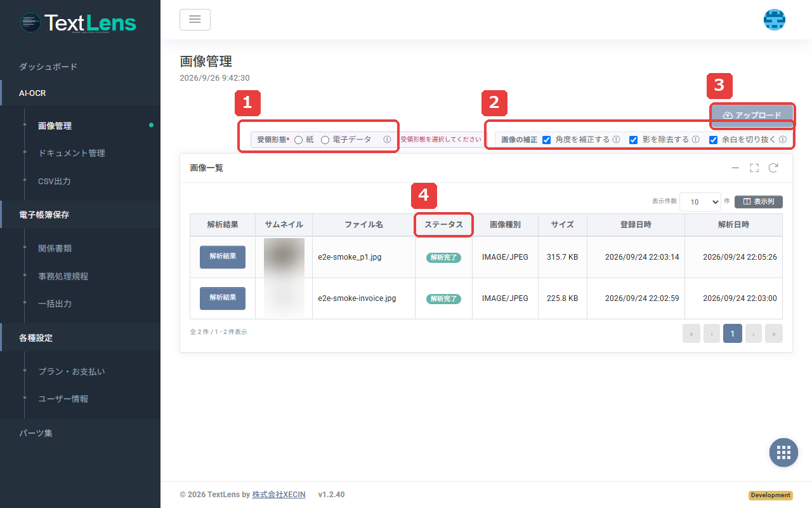Screen dimensions: 812x508
Task: Go to pagination page 1
Action: pyautogui.click(x=733, y=333)
